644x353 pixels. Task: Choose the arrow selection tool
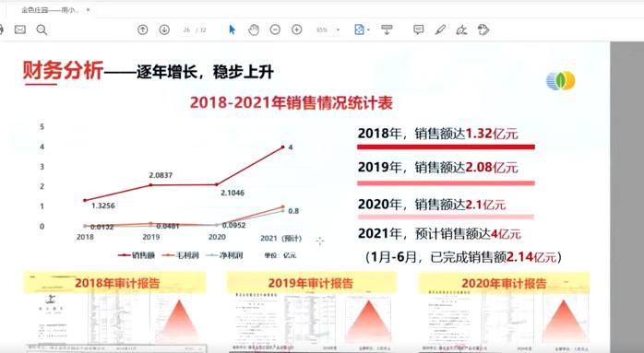coord(233,29)
